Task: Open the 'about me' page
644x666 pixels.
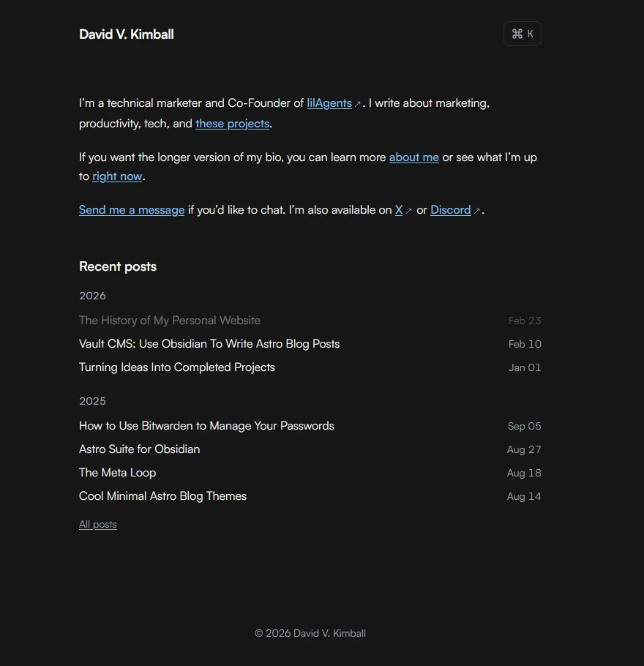Action: (413, 157)
